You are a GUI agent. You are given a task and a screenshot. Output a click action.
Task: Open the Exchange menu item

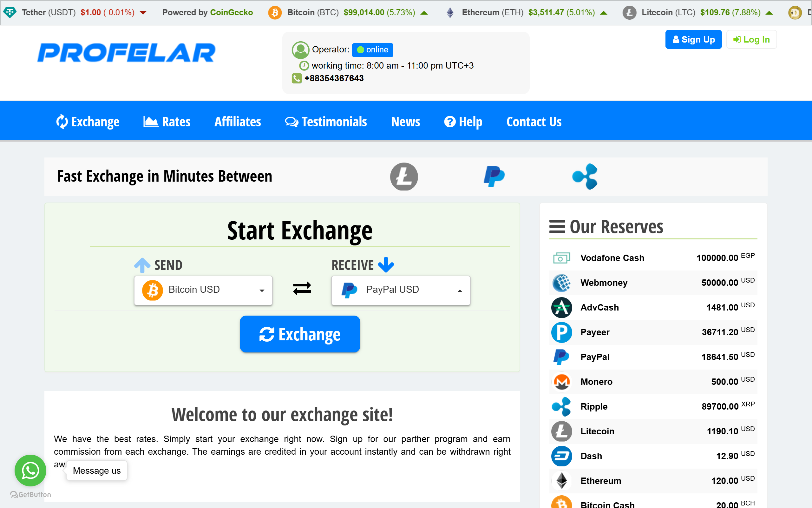point(88,122)
